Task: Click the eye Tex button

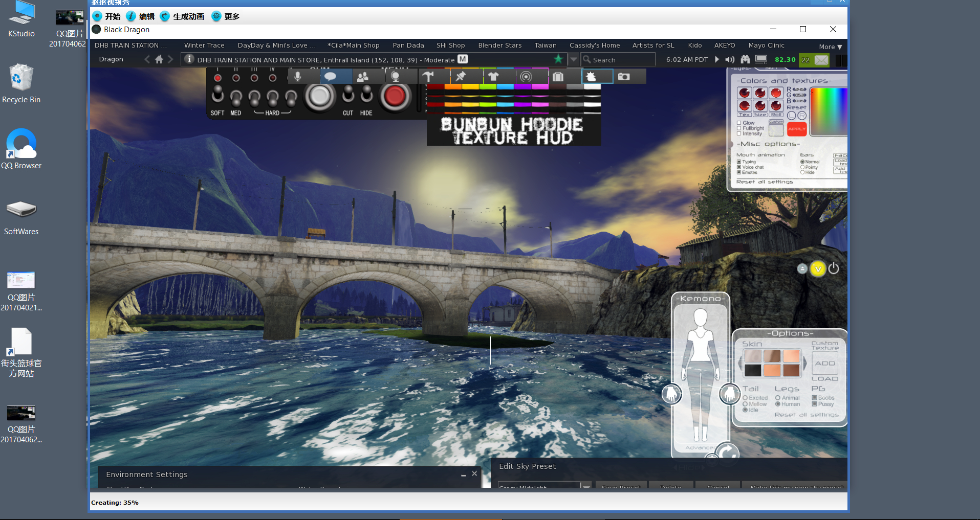Action: point(744,115)
